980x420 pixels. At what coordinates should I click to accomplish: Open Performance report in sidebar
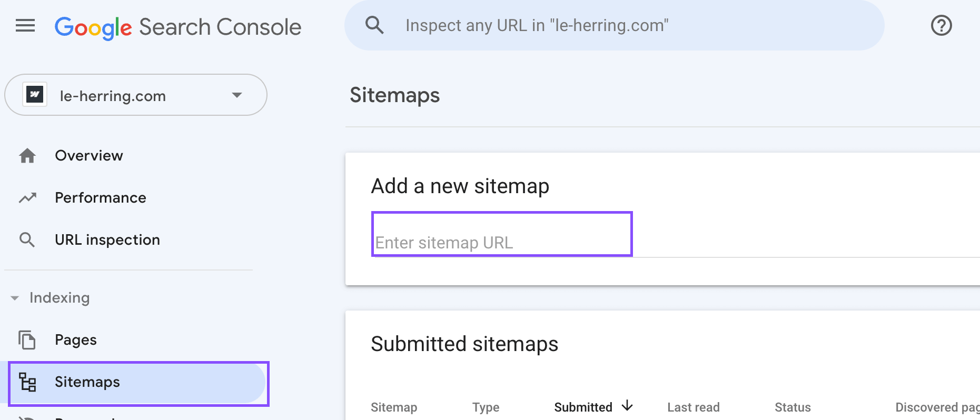pyautogui.click(x=101, y=198)
